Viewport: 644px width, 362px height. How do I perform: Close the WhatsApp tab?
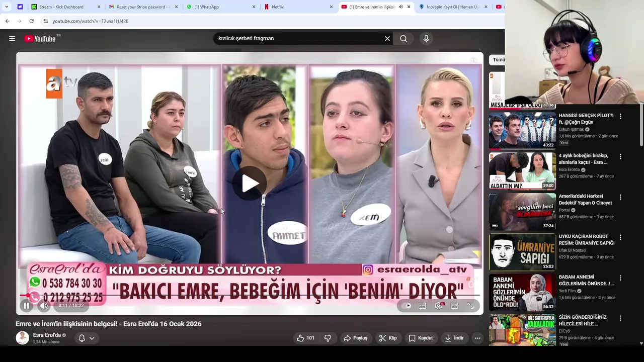254,7
